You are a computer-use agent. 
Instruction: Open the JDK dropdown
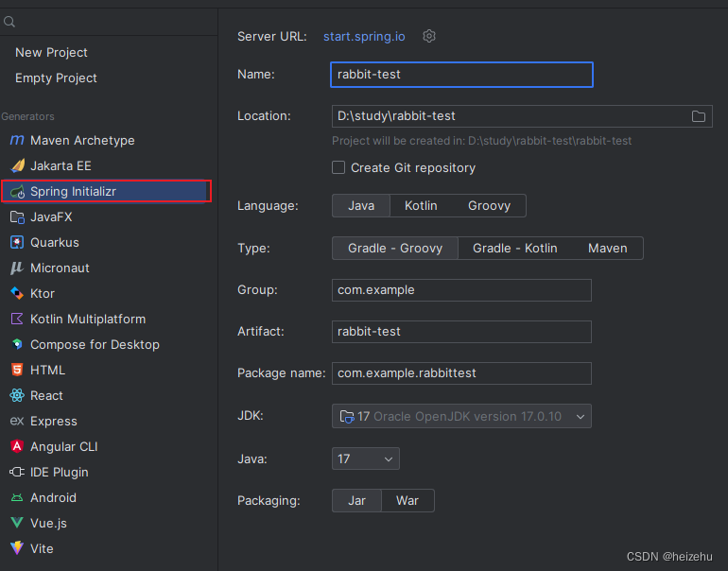point(461,416)
